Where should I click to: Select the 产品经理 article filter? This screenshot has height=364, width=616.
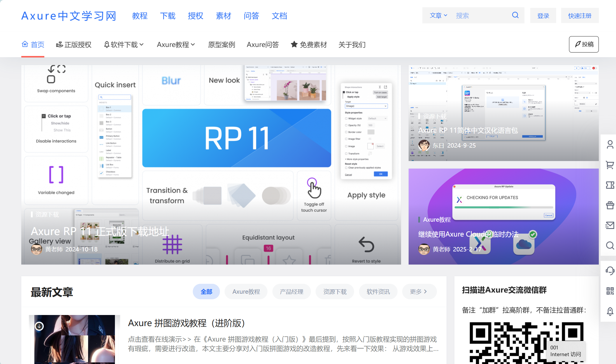click(291, 291)
